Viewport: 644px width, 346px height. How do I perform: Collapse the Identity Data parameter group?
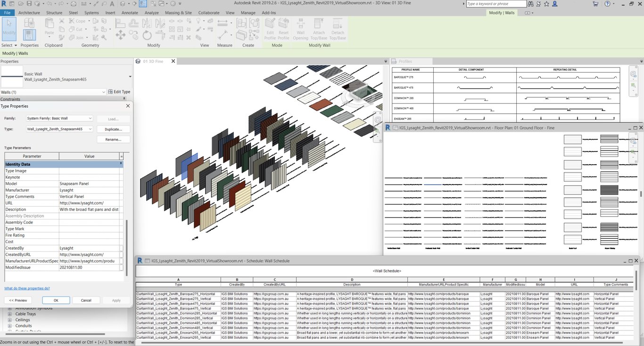pyautogui.click(x=121, y=164)
